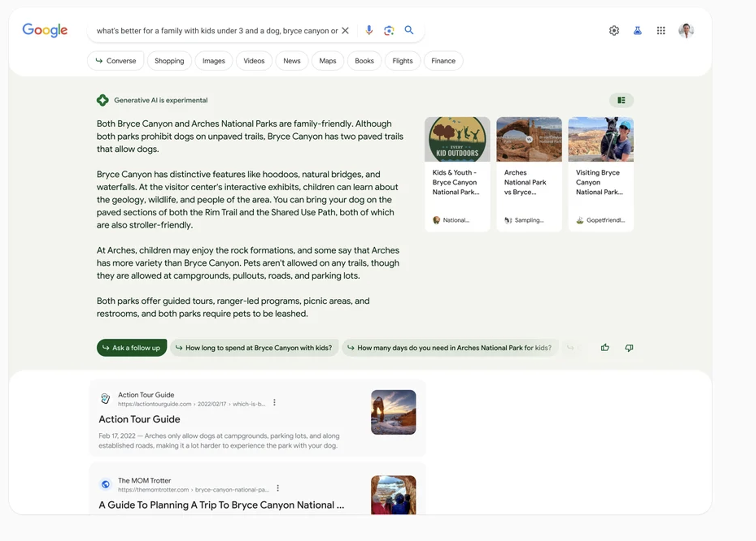Open the Books filter tab
This screenshot has height=541, width=756.
pos(364,61)
